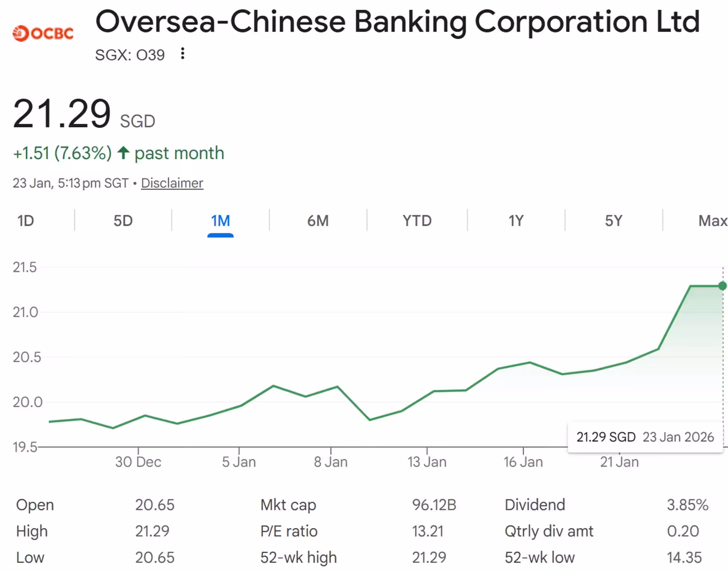Click the 8 Jan date marker on axis
This screenshot has height=571, width=728.
point(331,462)
